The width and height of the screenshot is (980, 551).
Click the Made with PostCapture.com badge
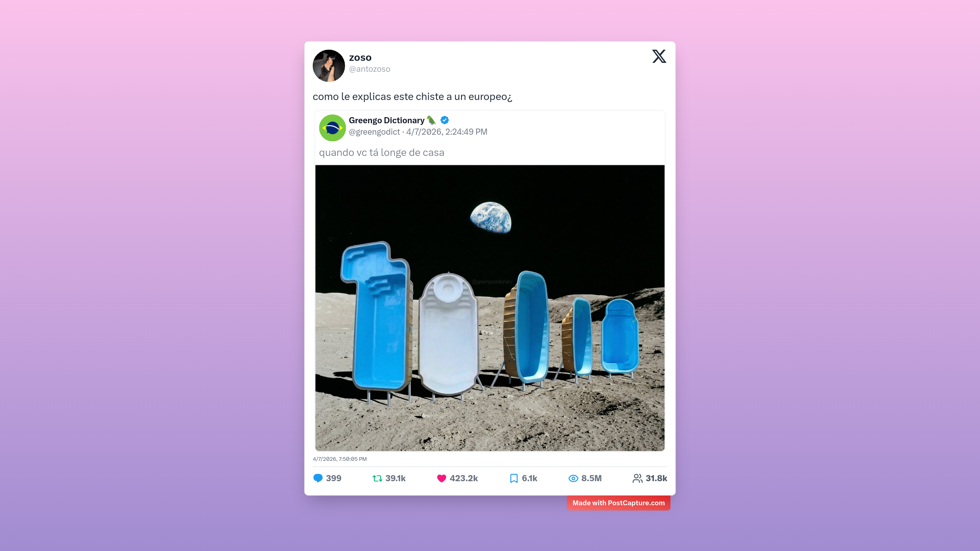coord(619,503)
